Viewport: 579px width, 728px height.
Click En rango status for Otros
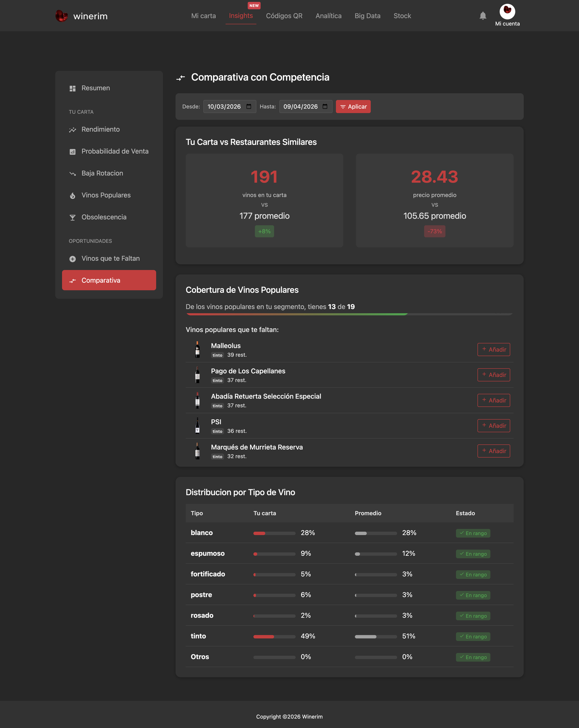[473, 657]
